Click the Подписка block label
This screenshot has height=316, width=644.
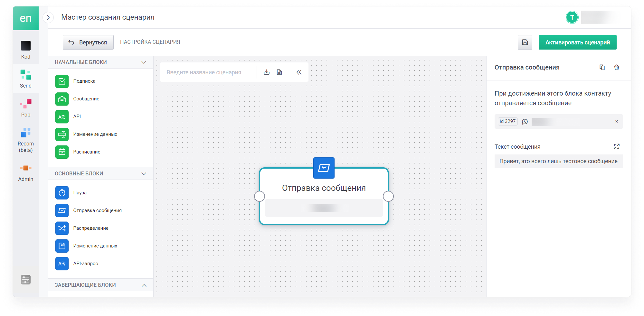(84, 81)
